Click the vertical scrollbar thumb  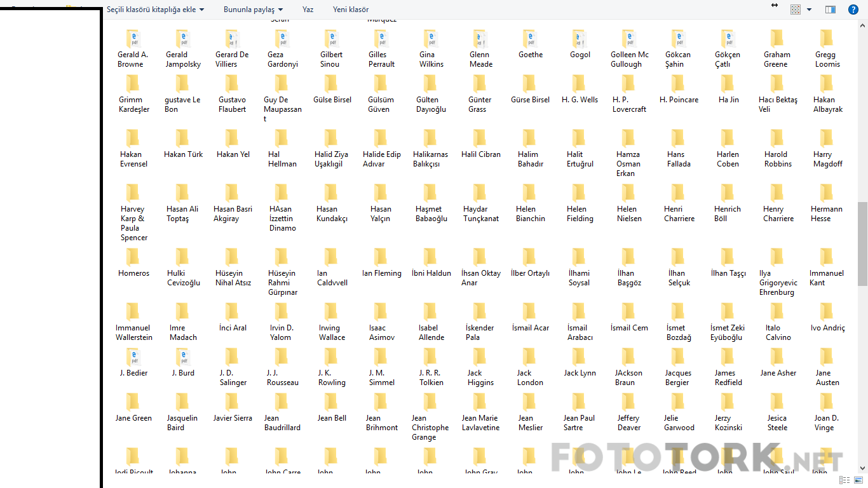(x=863, y=244)
